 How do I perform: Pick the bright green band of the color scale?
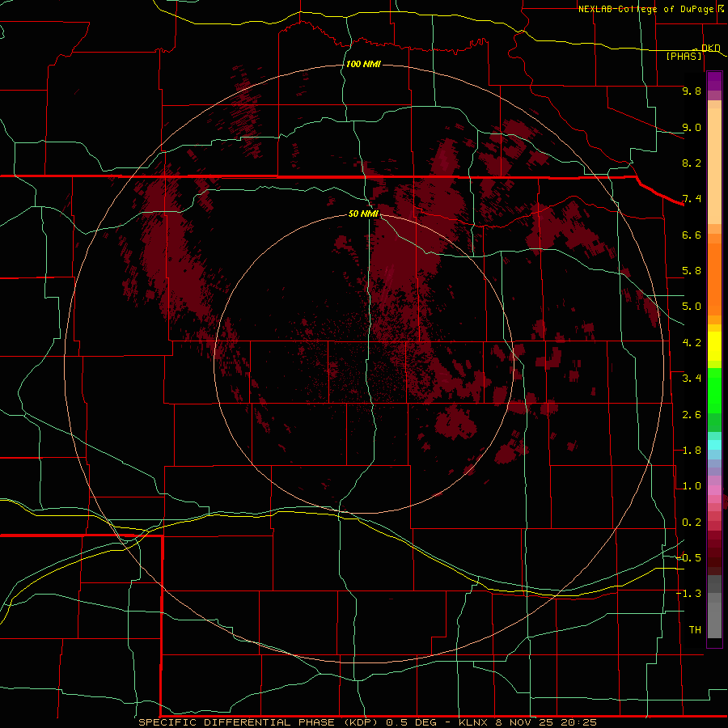714,390
